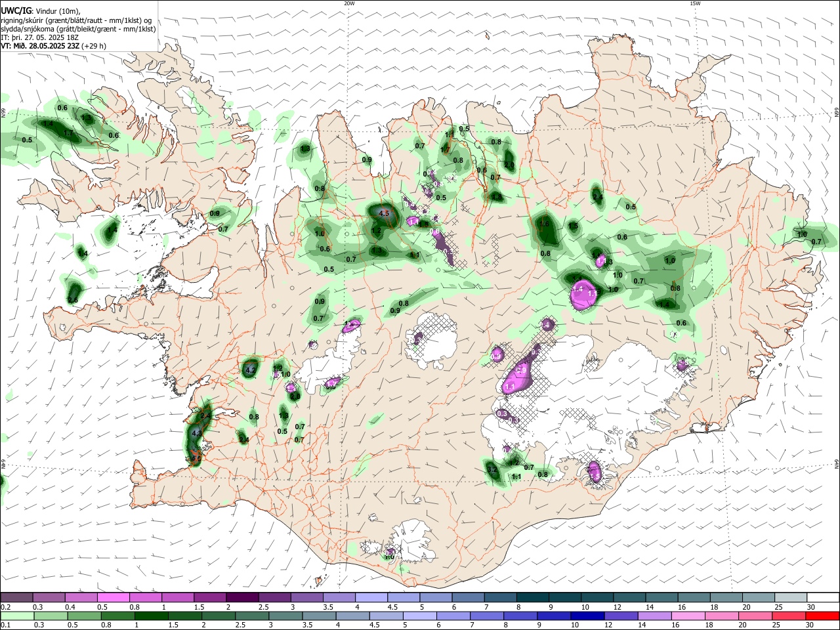Click the legend label 0.2 on top row
The height and width of the screenshot is (630, 840).
tap(5, 607)
